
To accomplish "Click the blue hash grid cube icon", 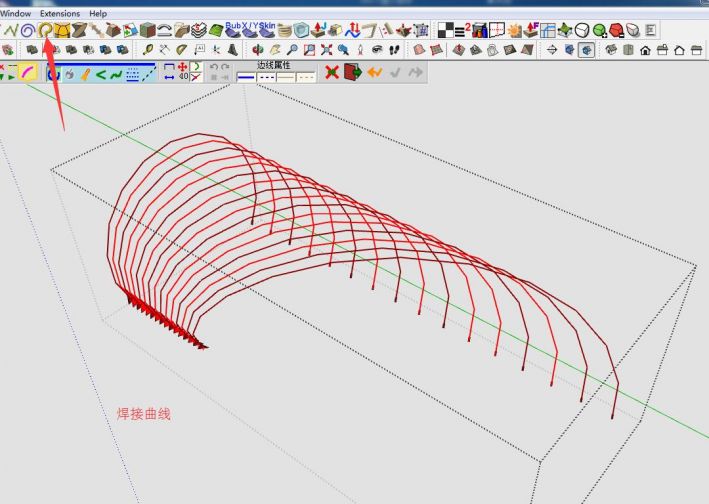I will [421, 30].
